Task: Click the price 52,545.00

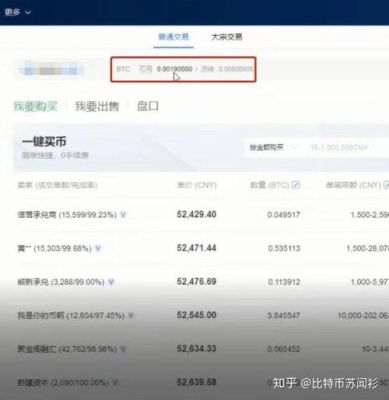Action: coord(196,315)
